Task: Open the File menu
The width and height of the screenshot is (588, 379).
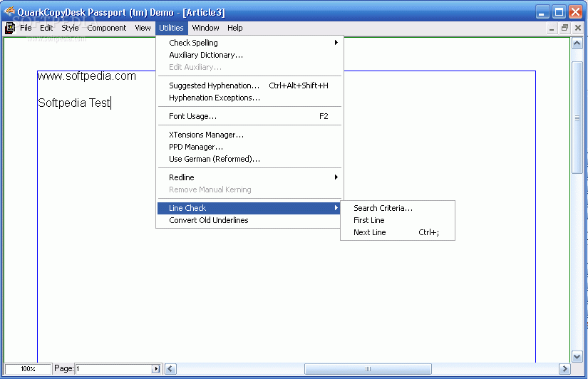Action: coord(26,28)
